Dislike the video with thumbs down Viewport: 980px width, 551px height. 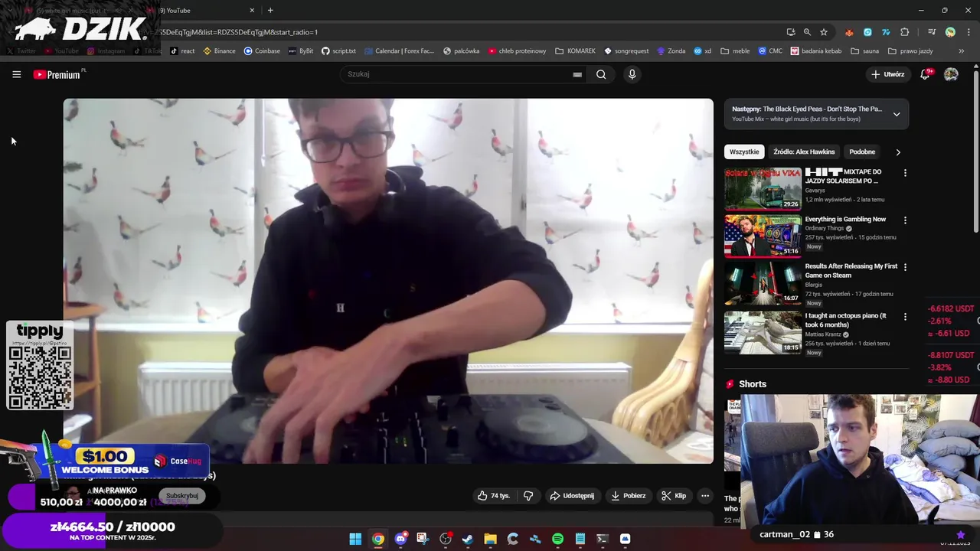[x=528, y=496]
